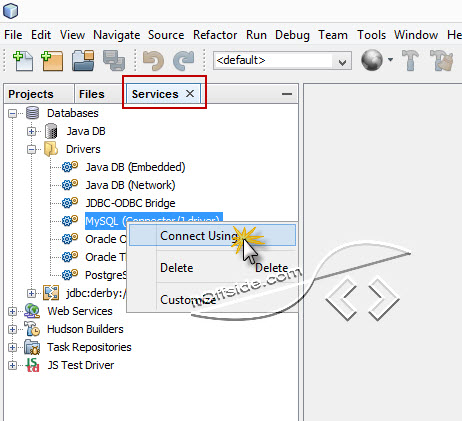Click the Open Project toolbar icon
The image size is (462, 421).
click(83, 60)
